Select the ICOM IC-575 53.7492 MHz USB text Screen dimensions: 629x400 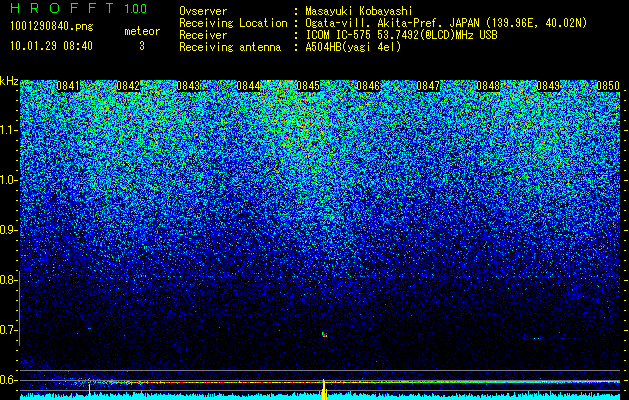click(401, 35)
